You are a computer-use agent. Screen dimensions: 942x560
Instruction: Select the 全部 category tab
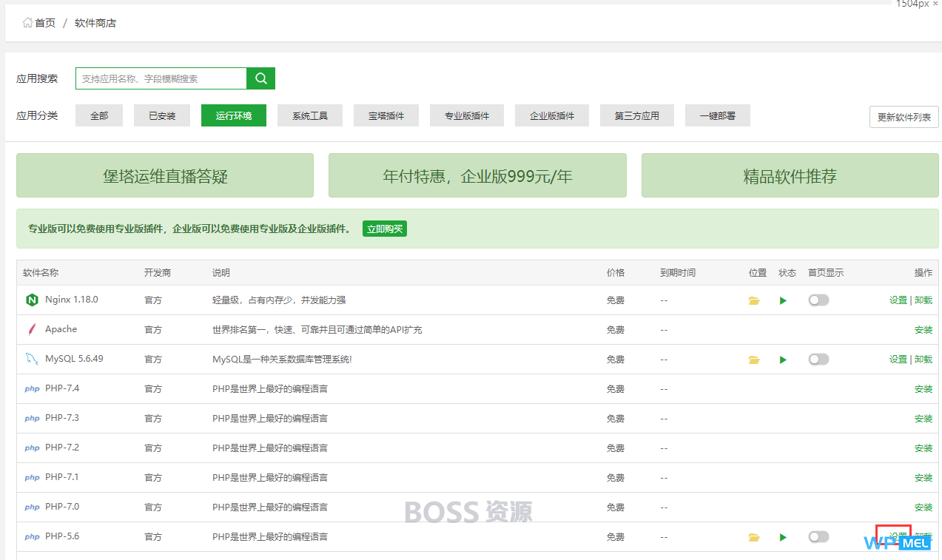[99, 115]
